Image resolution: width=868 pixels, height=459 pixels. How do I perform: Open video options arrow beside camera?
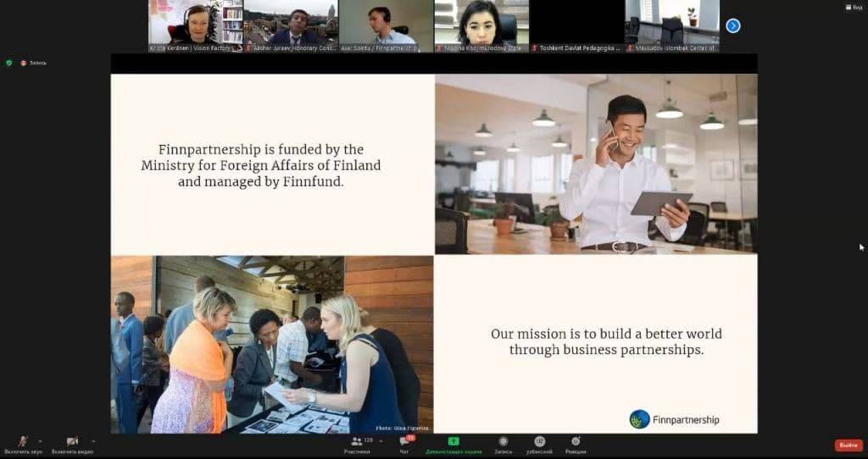[93, 441]
